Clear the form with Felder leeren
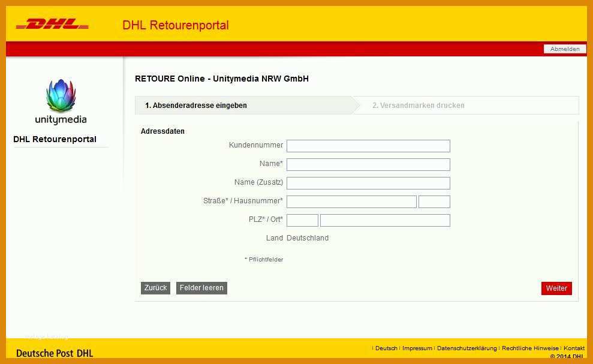Screen dimensions: 593x364 pos(201,288)
